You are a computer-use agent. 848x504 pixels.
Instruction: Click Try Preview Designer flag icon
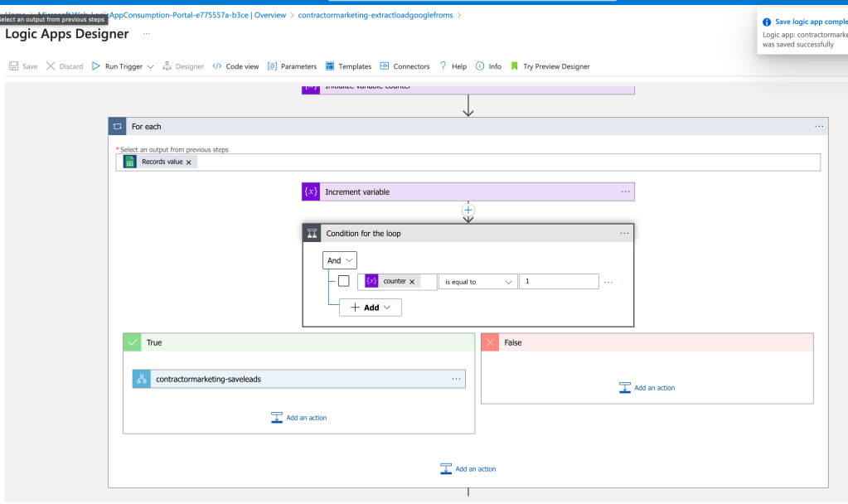tap(514, 66)
